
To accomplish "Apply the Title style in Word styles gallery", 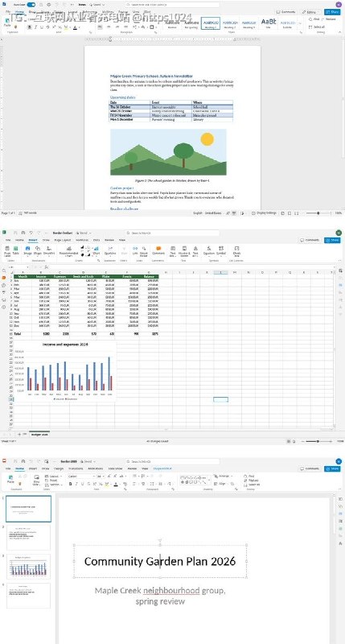I will 269,23.
